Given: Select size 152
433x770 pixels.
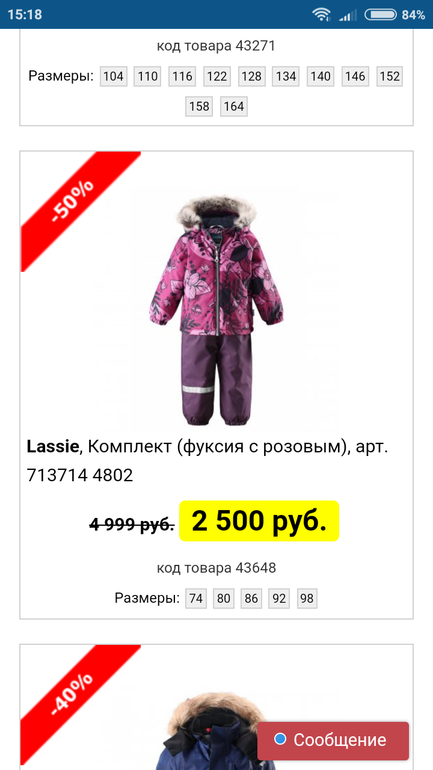Looking at the screenshot, I should tap(390, 77).
